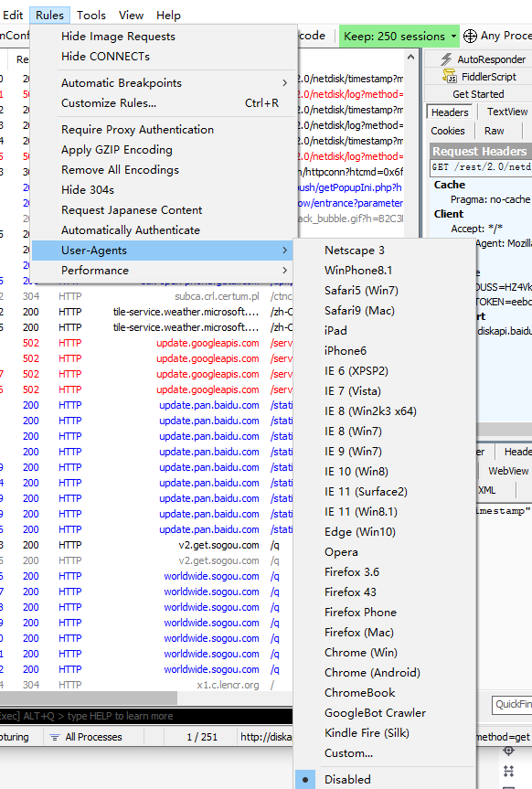The height and width of the screenshot is (789, 532).
Task: Click the QuickExec command line box
Action: (146, 716)
